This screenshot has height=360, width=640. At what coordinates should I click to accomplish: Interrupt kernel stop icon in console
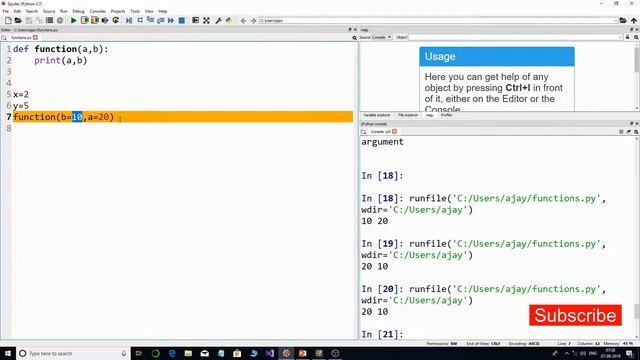(x=621, y=132)
